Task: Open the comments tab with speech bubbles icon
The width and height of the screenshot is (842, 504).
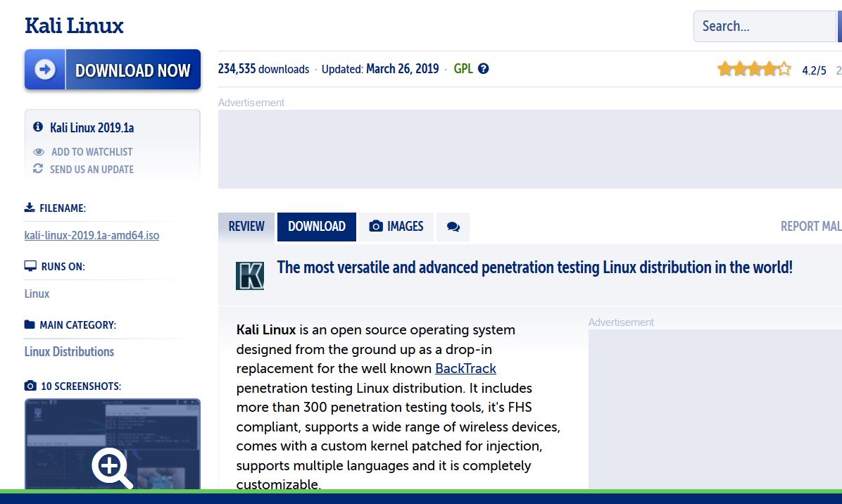Action: click(453, 227)
